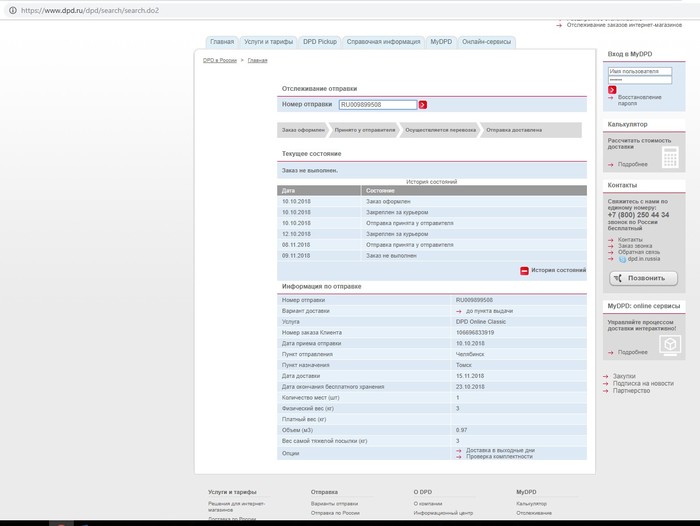
Task: Click footer link Отправка по России
Action: pyautogui.click(x=335, y=513)
